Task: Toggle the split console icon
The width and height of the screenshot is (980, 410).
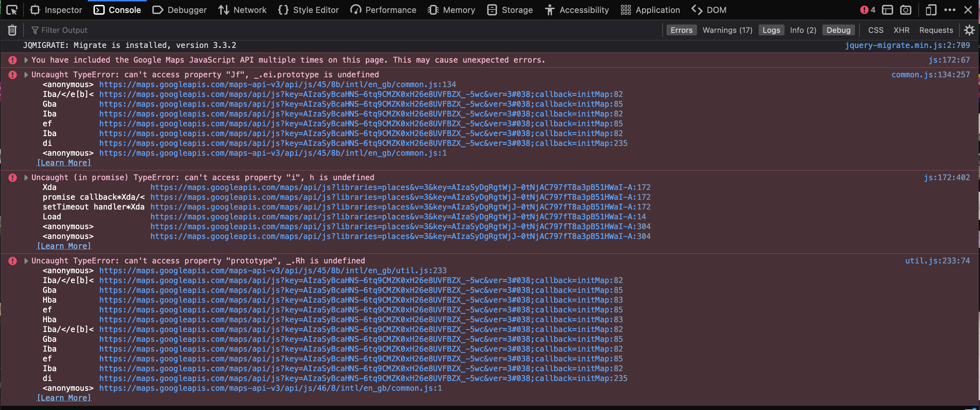Action: (x=888, y=10)
